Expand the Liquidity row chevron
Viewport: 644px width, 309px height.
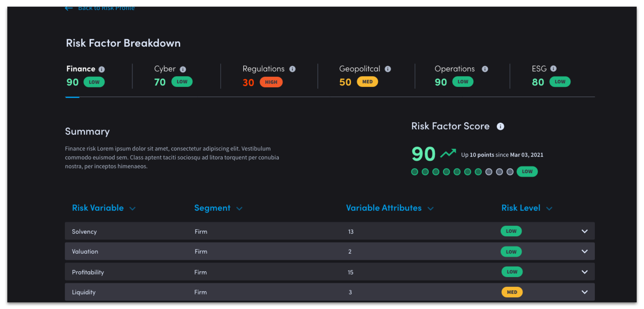(584, 292)
